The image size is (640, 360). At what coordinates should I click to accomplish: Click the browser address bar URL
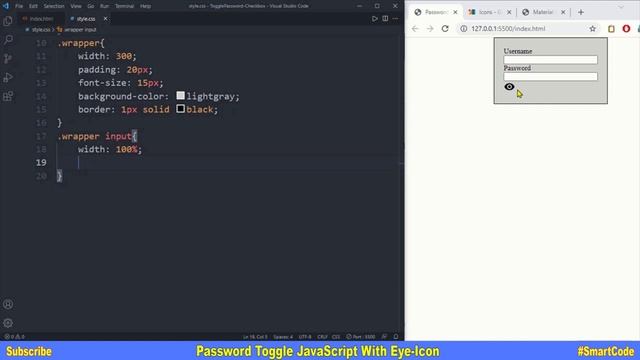(x=508, y=29)
